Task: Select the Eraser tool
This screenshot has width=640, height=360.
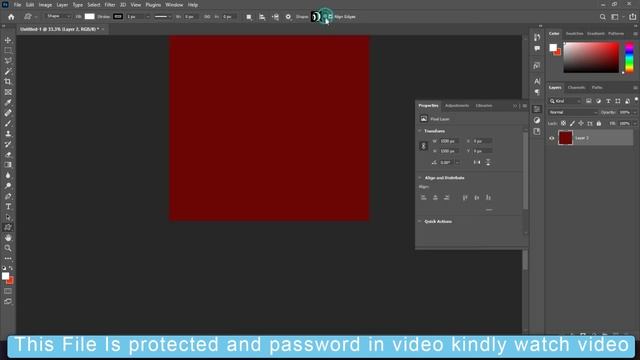Action: pyautogui.click(x=8, y=155)
